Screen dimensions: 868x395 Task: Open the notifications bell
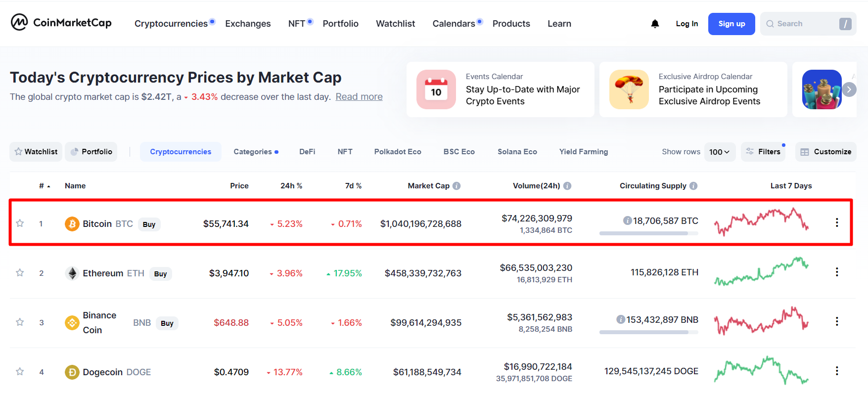click(x=655, y=24)
